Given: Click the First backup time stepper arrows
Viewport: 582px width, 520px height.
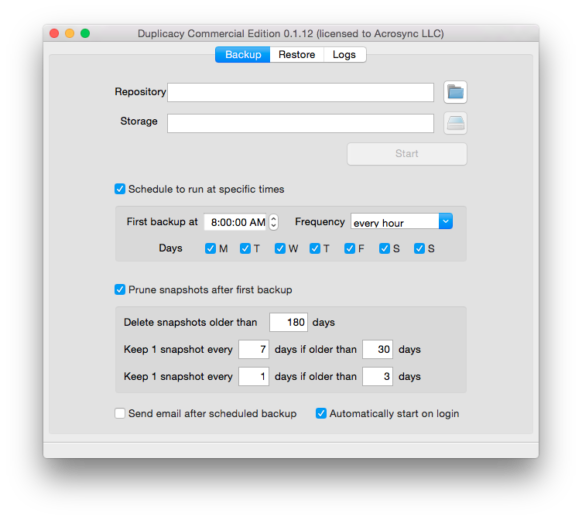Looking at the screenshot, I should 274,222.
